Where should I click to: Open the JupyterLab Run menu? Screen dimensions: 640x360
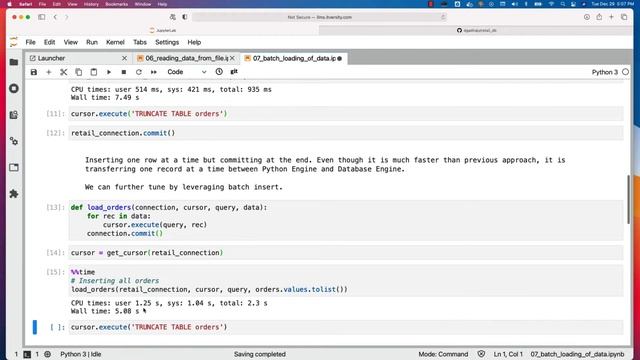(92, 42)
